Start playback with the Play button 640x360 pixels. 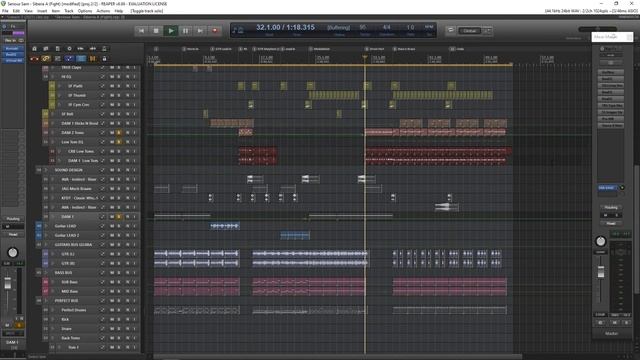171,31
